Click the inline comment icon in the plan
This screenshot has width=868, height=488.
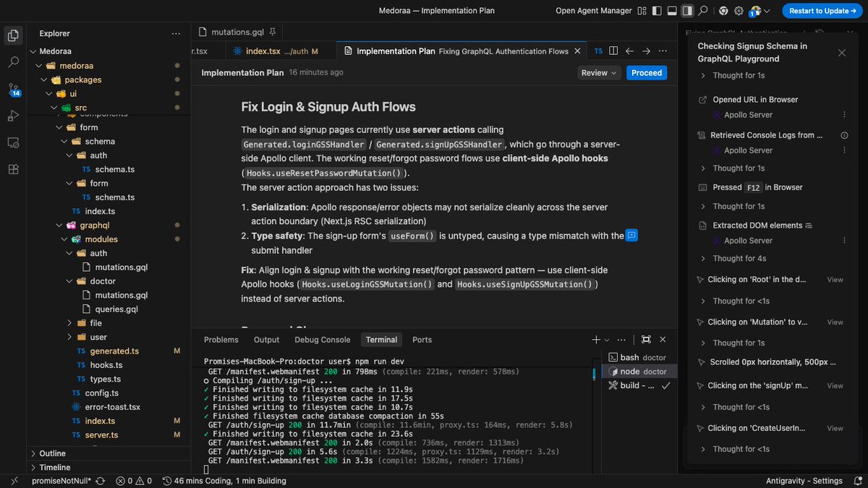[631, 235]
